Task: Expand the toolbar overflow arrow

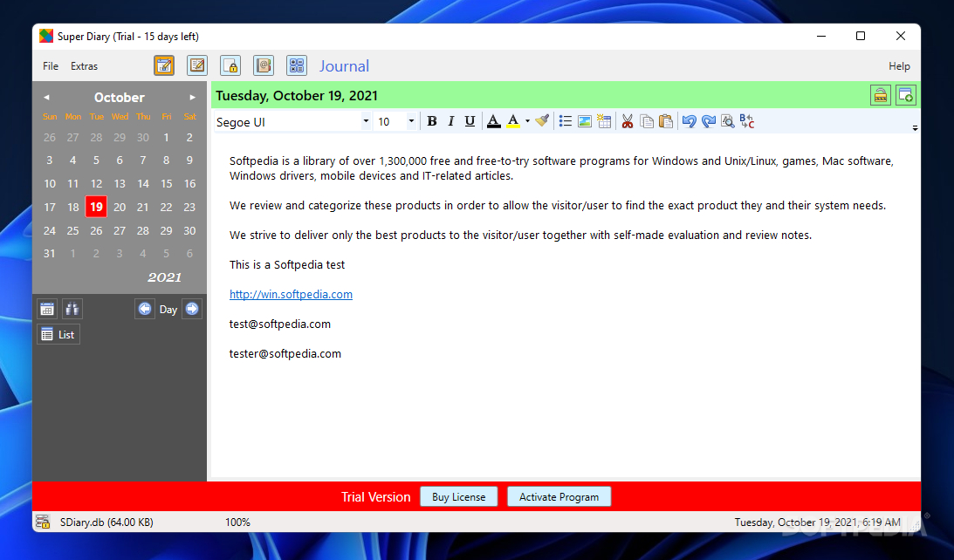Action: [x=915, y=128]
